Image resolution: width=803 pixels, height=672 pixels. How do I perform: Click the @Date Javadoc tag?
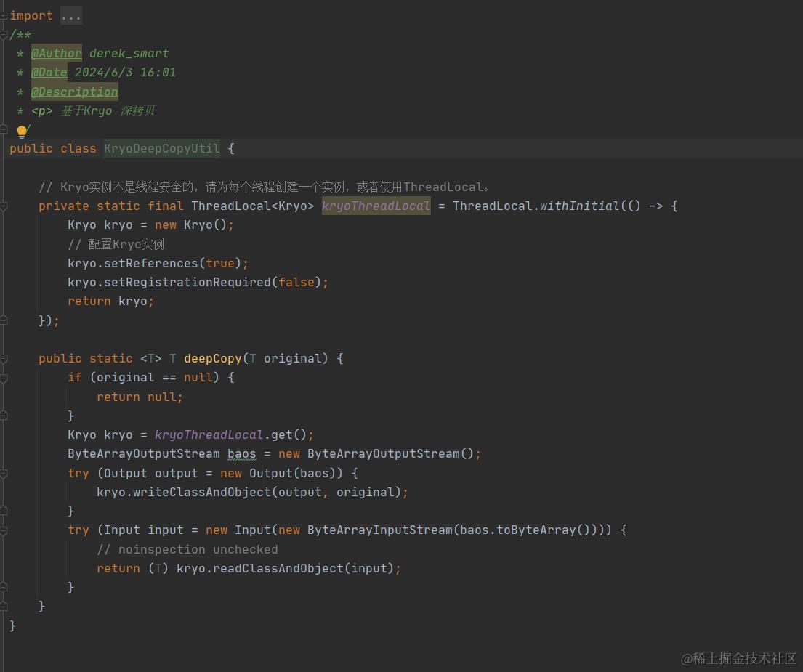point(49,72)
